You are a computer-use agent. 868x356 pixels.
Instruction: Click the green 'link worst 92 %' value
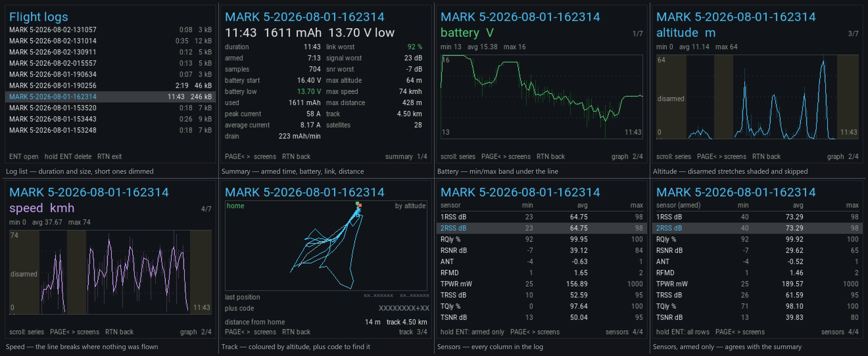coord(415,47)
